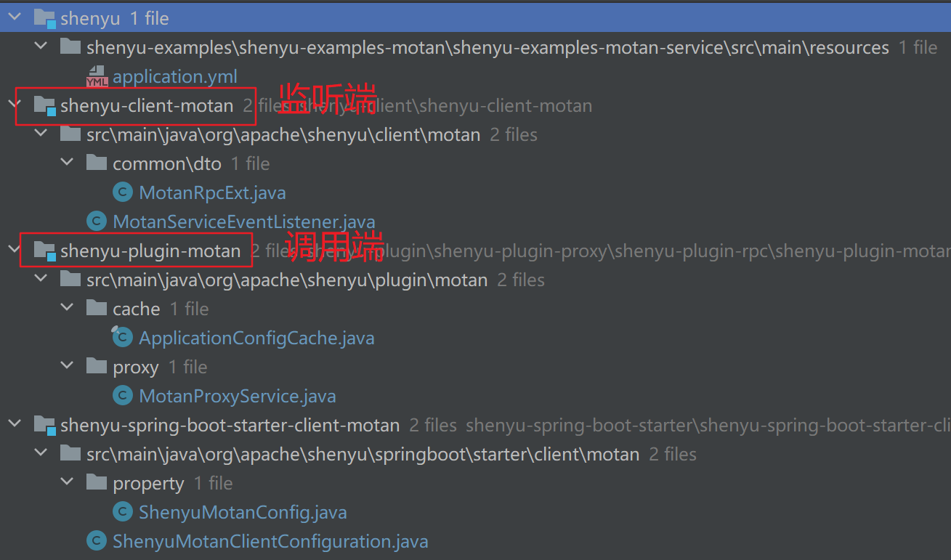Click the proxy folder icon
Image resolution: width=951 pixels, height=560 pixels.
(x=97, y=366)
